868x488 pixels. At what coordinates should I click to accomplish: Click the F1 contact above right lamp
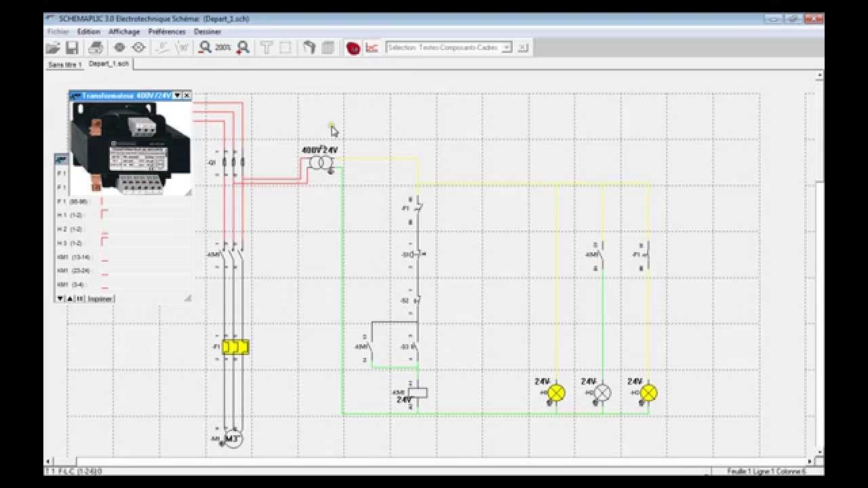click(x=646, y=255)
